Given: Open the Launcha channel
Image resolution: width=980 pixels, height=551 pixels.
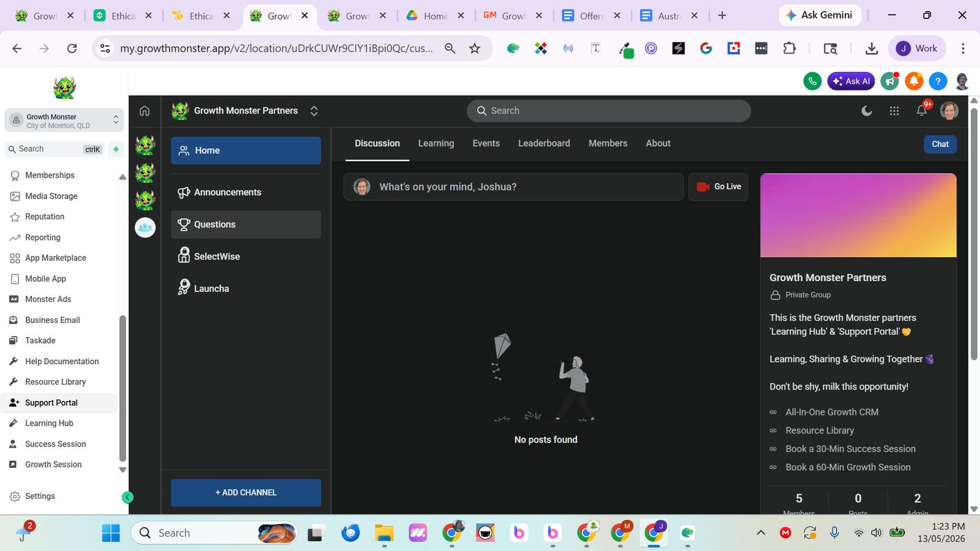Looking at the screenshot, I should tap(246, 288).
